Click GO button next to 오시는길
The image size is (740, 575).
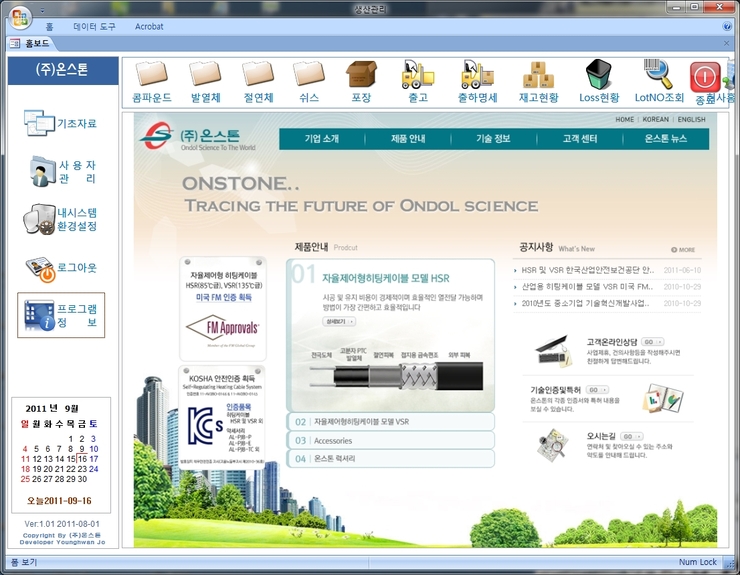(x=631, y=436)
